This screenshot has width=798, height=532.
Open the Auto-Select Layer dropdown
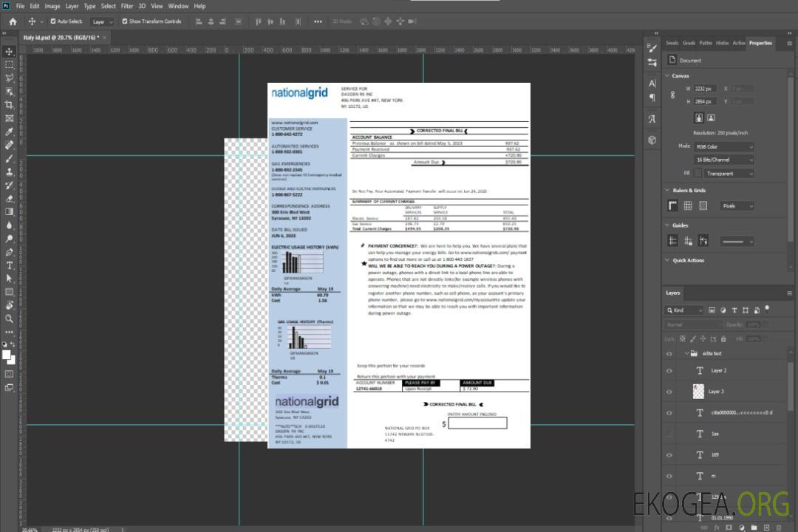(102, 21)
